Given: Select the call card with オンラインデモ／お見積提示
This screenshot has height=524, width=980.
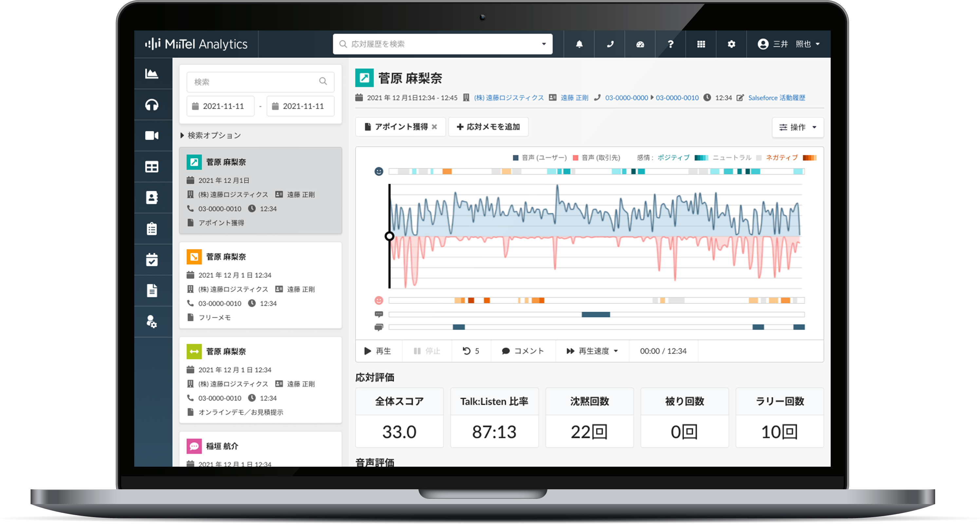Looking at the screenshot, I should 260,380.
